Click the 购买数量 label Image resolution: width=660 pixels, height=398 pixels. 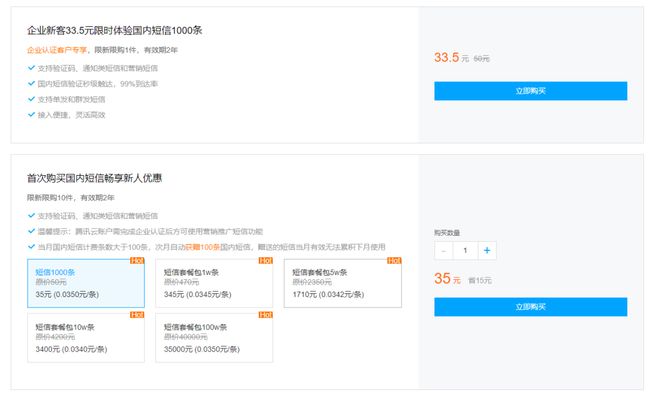coord(447,233)
